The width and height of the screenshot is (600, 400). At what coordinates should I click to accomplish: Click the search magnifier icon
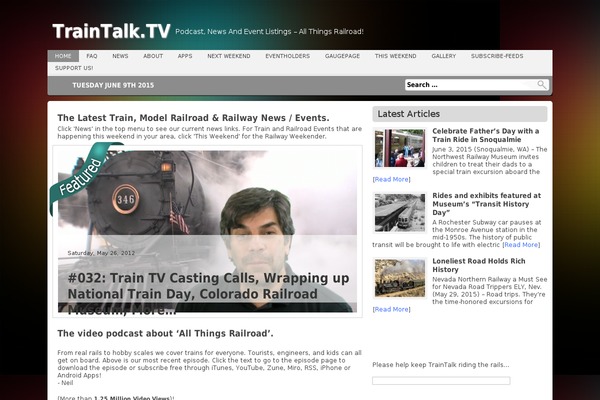[541, 85]
